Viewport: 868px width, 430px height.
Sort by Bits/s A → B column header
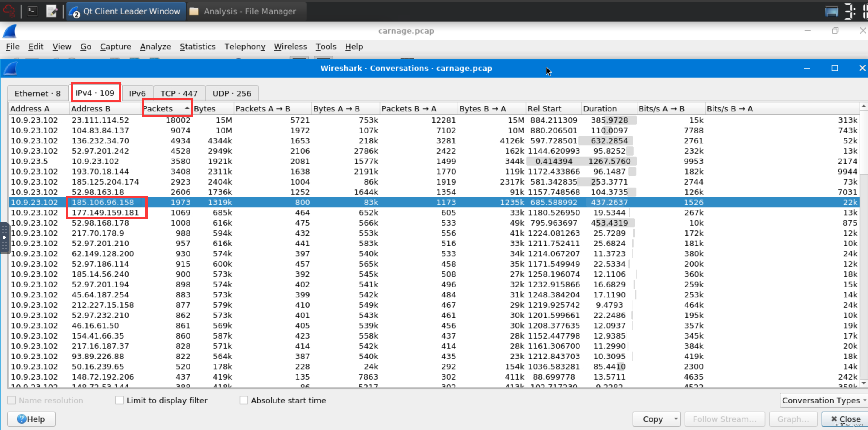[x=671, y=109]
